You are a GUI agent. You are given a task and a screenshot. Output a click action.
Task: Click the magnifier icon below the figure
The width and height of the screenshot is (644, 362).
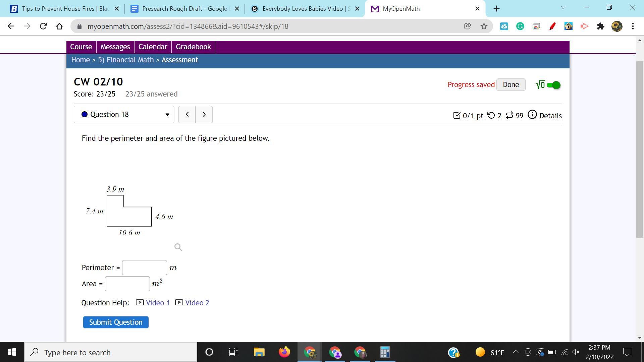pos(178,247)
